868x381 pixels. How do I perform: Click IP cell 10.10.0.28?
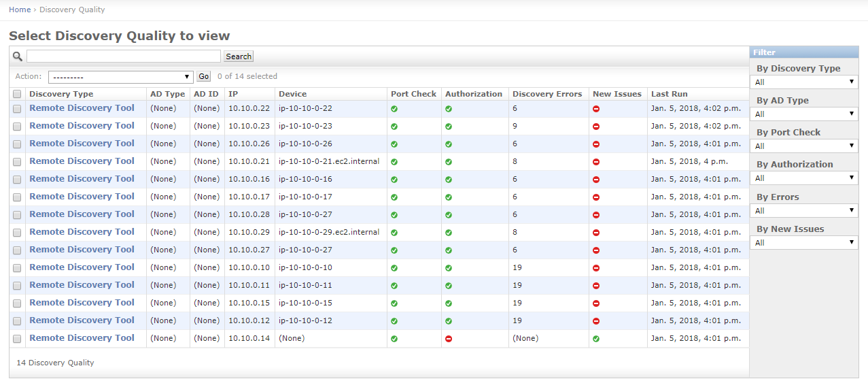249,214
